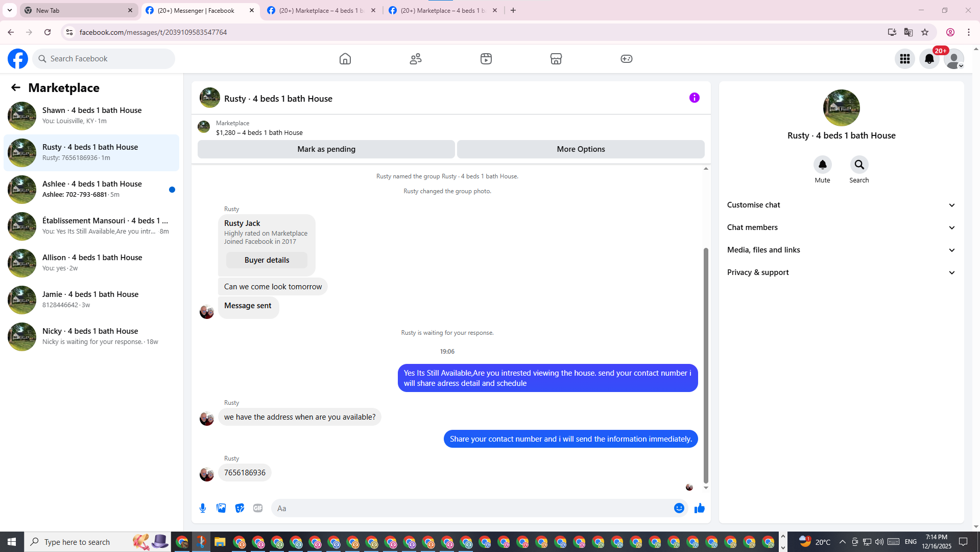Open the Marketplace storefront icon
980x552 pixels.
pos(556,59)
